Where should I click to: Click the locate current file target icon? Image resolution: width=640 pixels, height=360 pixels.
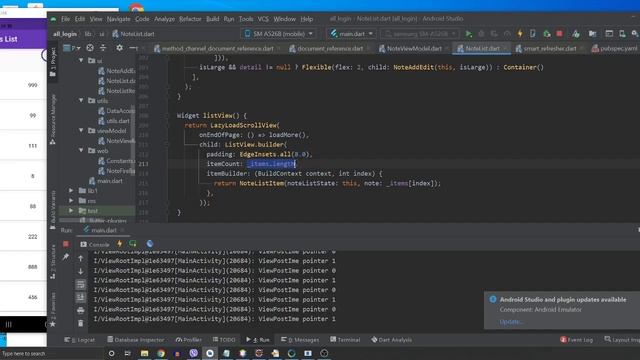tap(90, 48)
